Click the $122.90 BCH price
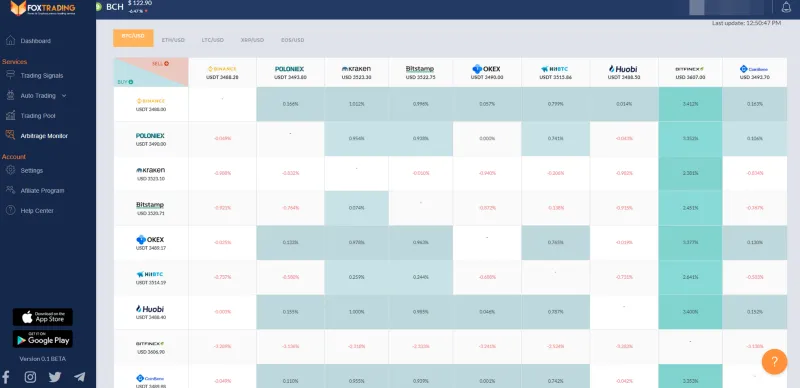The width and height of the screenshot is (800, 388). click(140, 3)
